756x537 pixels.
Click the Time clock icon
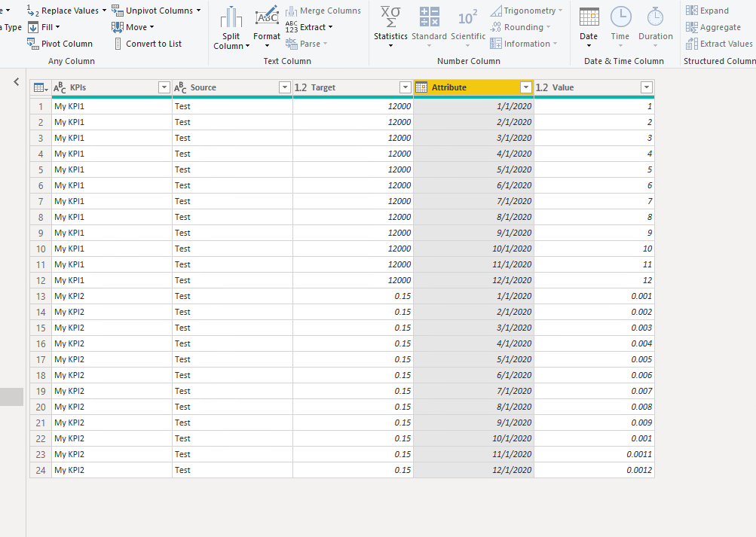(620, 17)
